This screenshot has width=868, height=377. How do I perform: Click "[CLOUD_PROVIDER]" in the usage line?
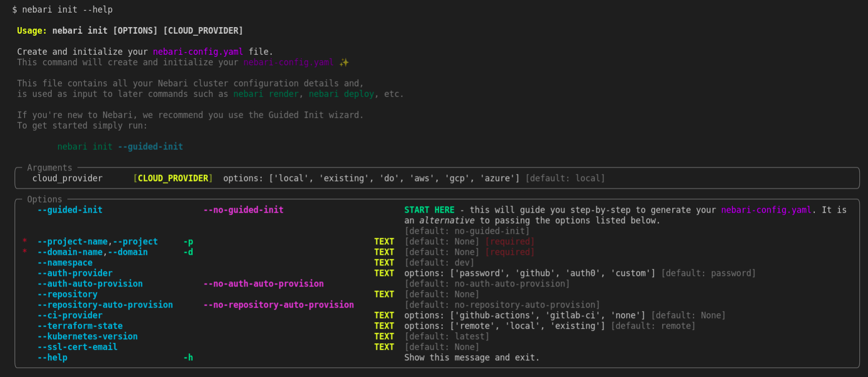203,31
